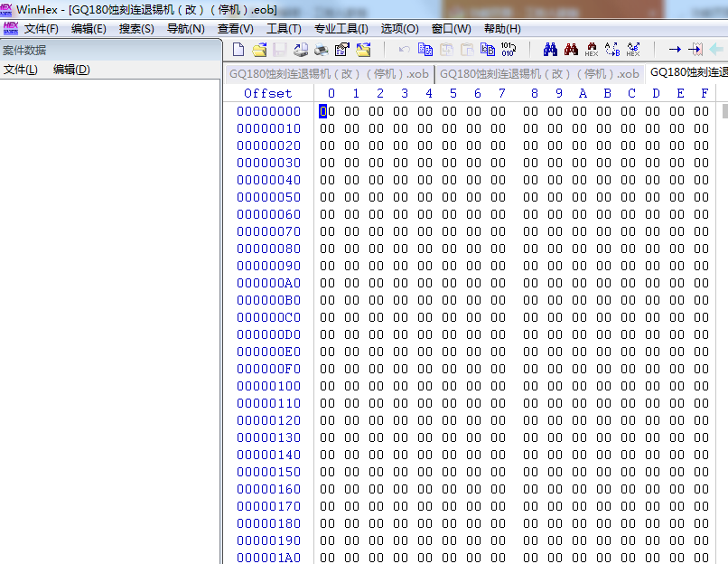This screenshot has height=564, width=728.
Task: Open file Properties toolbar icon
Action: [x=342, y=50]
